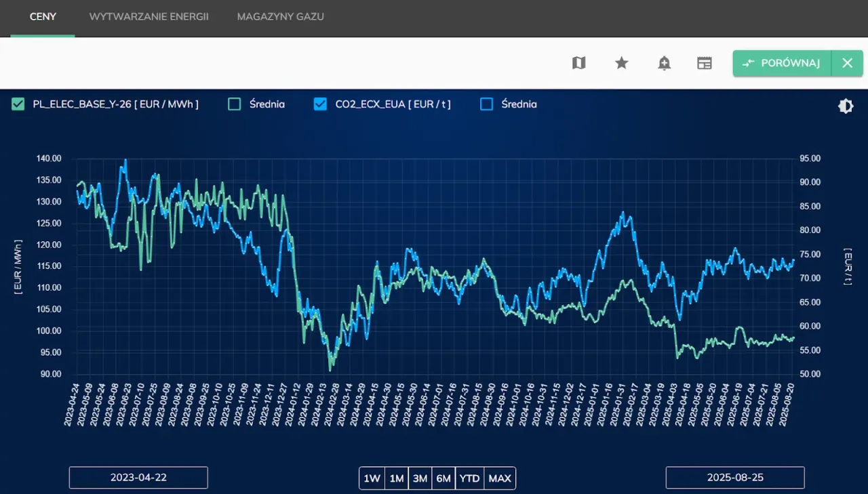Select the Ceny tab
Viewport: 868px width, 494px height.
43,16
